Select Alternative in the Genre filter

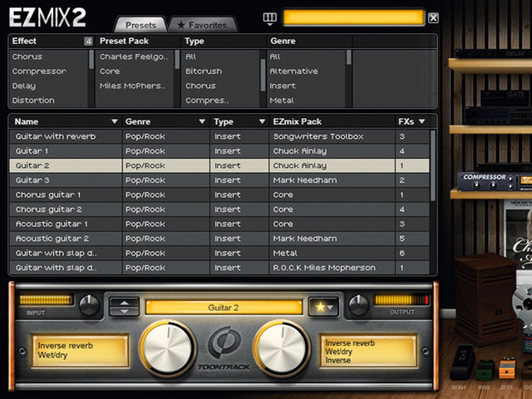point(293,71)
